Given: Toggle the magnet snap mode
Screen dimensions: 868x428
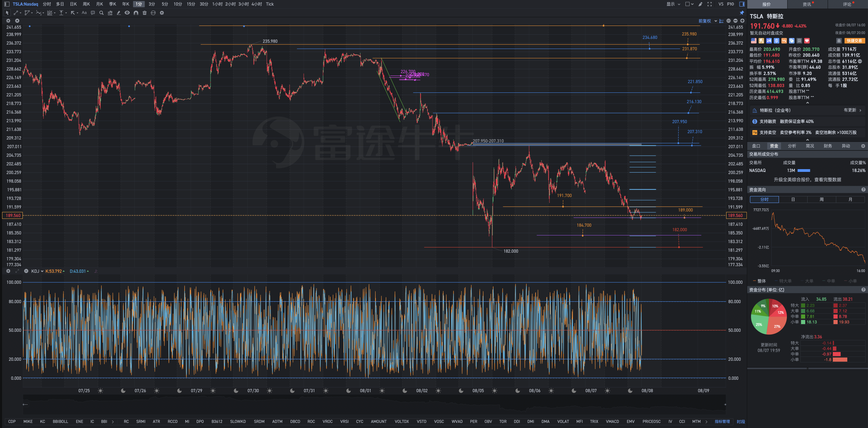Looking at the screenshot, I should point(136,13).
